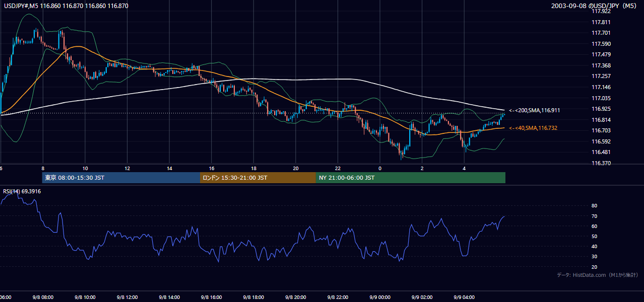Click price axis value 117.035
The width and height of the screenshot is (644, 302).
601,98
